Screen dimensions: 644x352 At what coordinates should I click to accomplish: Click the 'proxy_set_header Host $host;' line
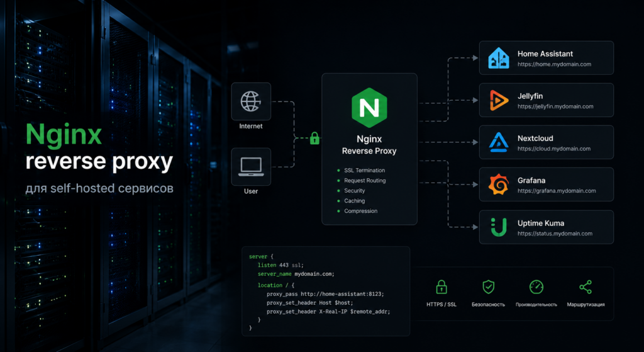[x=309, y=303]
